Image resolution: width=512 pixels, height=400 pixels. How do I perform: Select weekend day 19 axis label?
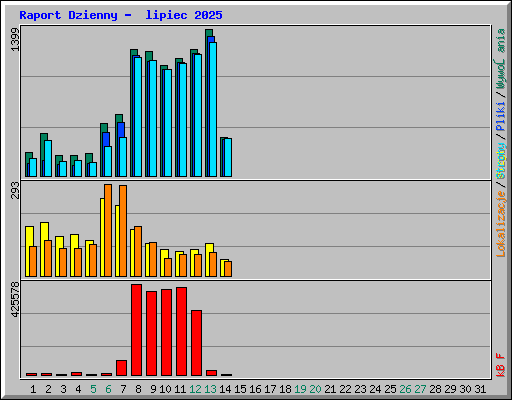click(300, 389)
